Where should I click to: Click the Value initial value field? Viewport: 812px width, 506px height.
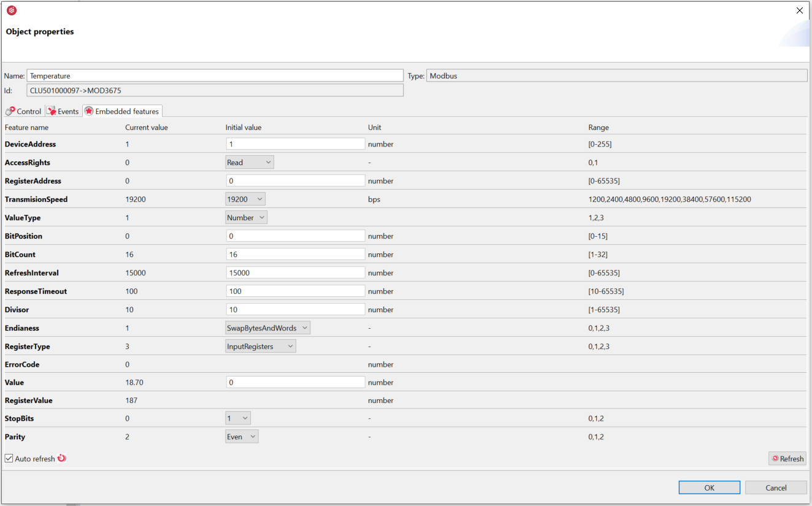coord(296,382)
